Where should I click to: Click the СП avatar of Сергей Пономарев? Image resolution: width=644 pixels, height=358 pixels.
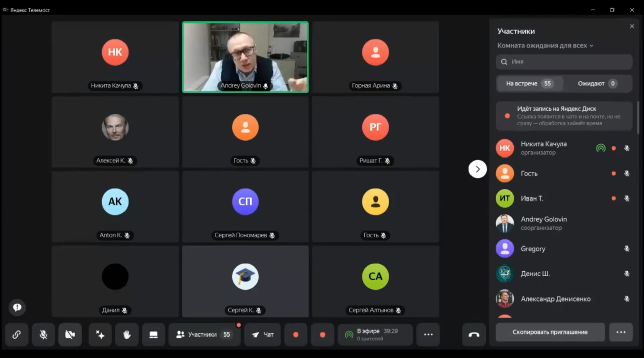point(245,202)
